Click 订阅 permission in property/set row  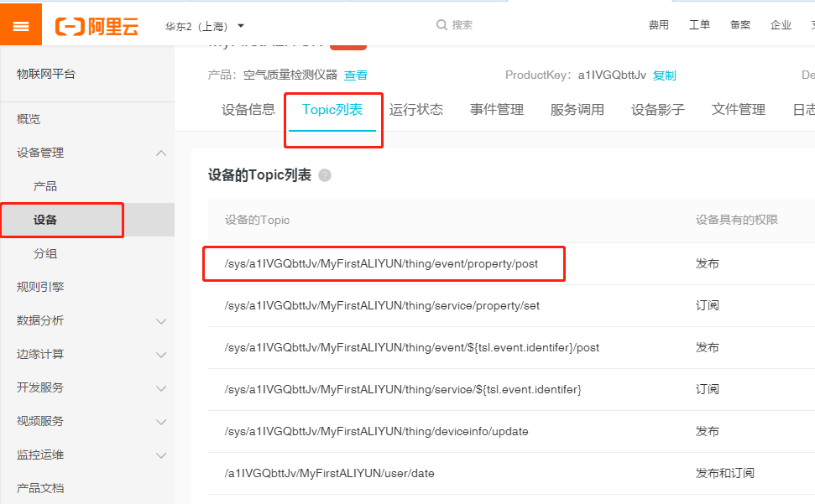708,306
